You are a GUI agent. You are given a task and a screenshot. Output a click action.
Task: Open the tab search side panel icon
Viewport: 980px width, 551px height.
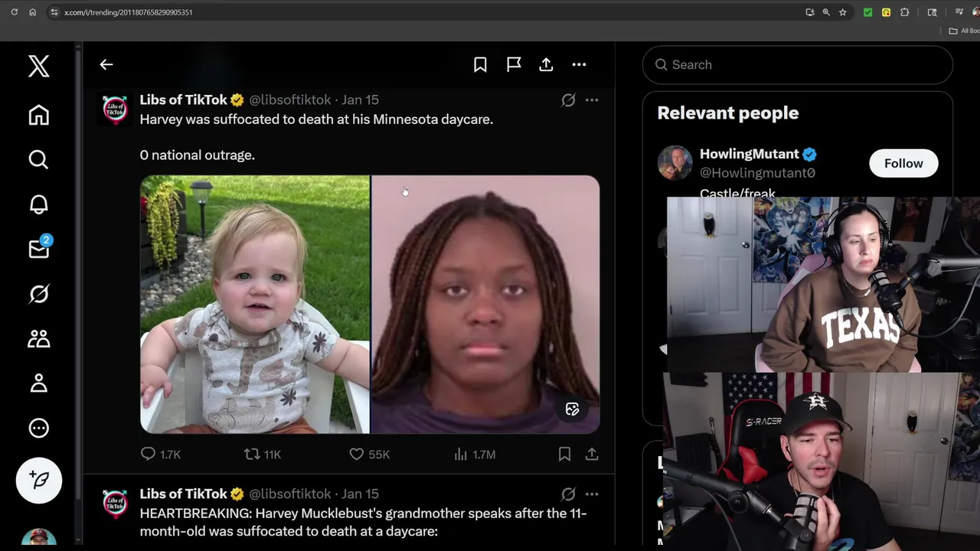(932, 12)
